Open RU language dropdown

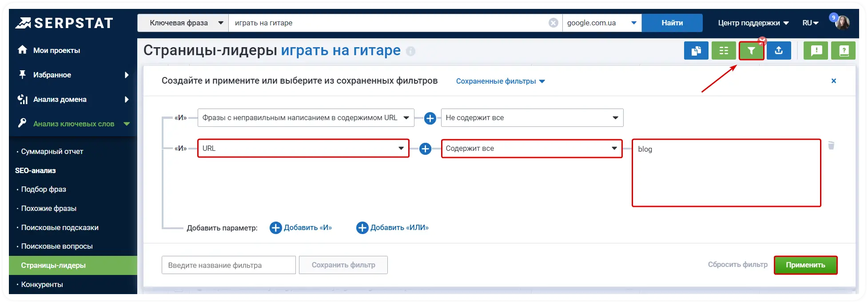pyautogui.click(x=810, y=23)
